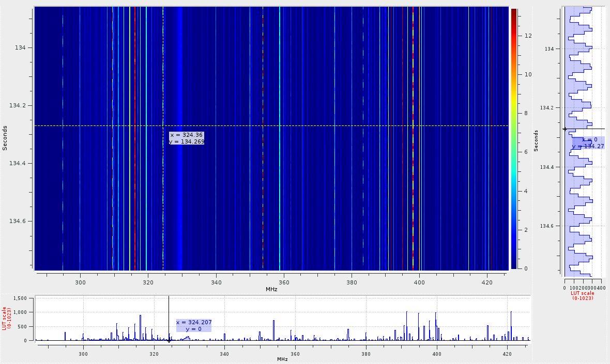Click the 380 tick on the spectrum plot axis
This screenshot has height=364, width=610.
pos(366,354)
